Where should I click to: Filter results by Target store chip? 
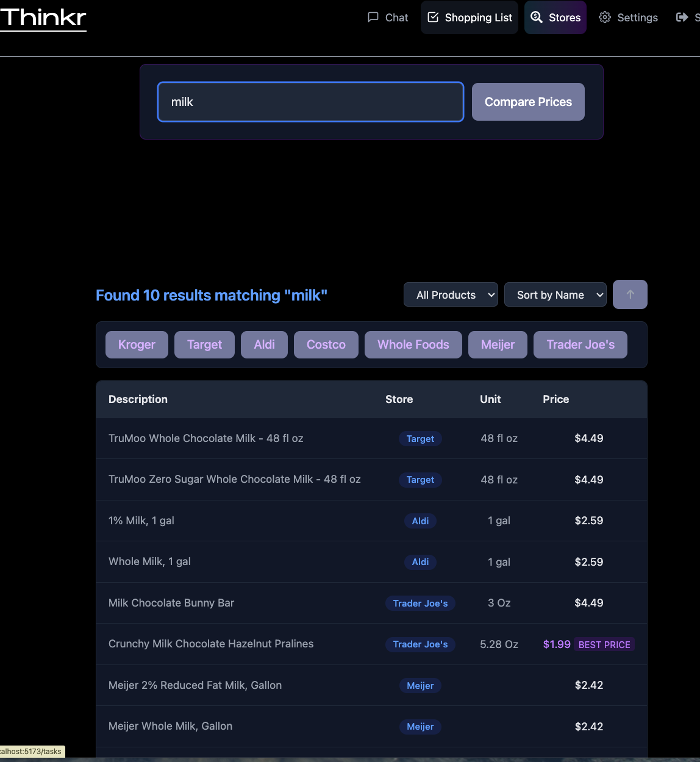pyautogui.click(x=205, y=345)
